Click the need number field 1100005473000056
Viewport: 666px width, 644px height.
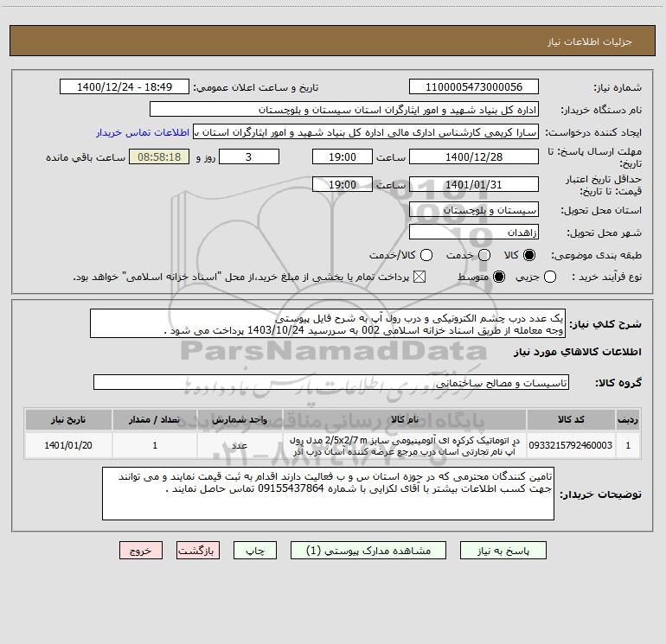(x=474, y=87)
